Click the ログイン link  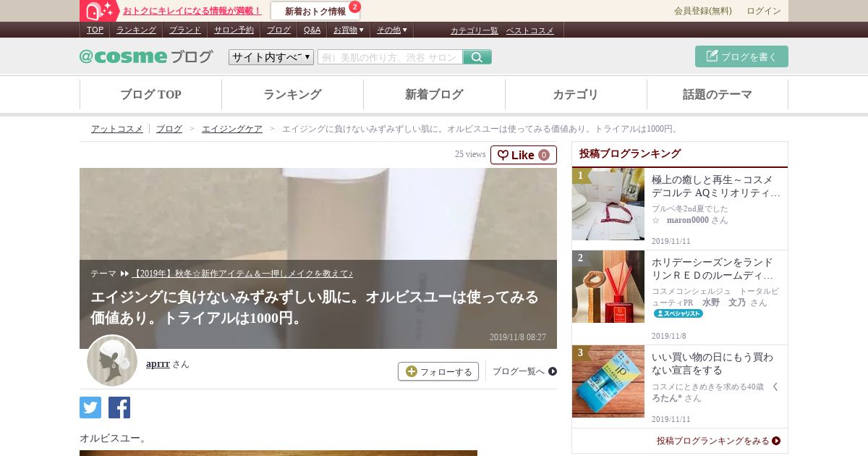[x=764, y=11]
